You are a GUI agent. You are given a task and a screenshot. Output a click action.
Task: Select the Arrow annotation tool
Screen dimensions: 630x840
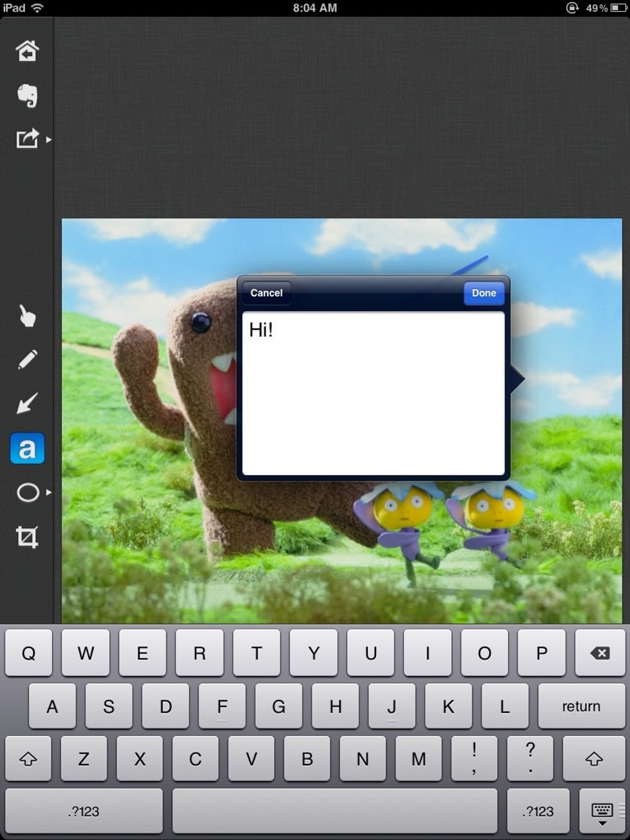pos(27,404)
